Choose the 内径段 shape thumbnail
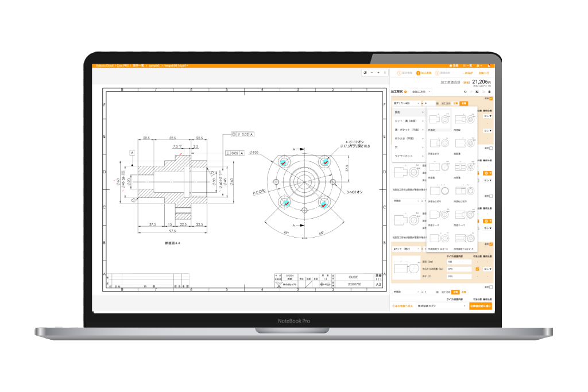This screenshot has height=392, width=588. pyautogui.click(x=465, y=120)
